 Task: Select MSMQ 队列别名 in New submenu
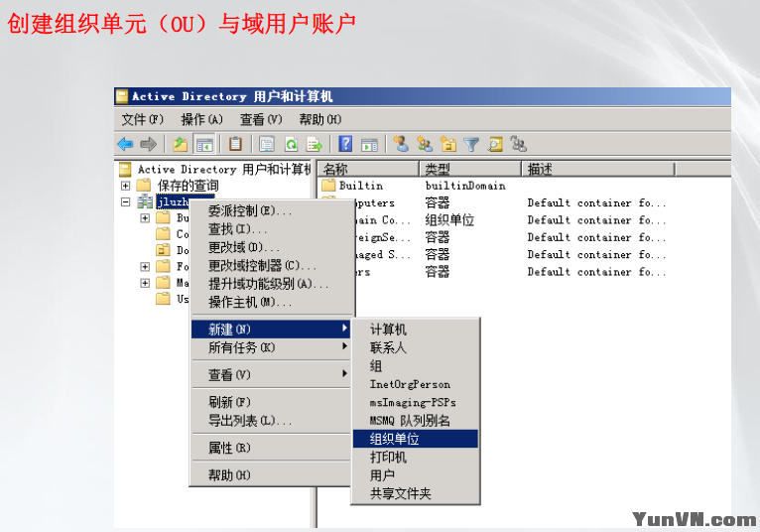416,421
